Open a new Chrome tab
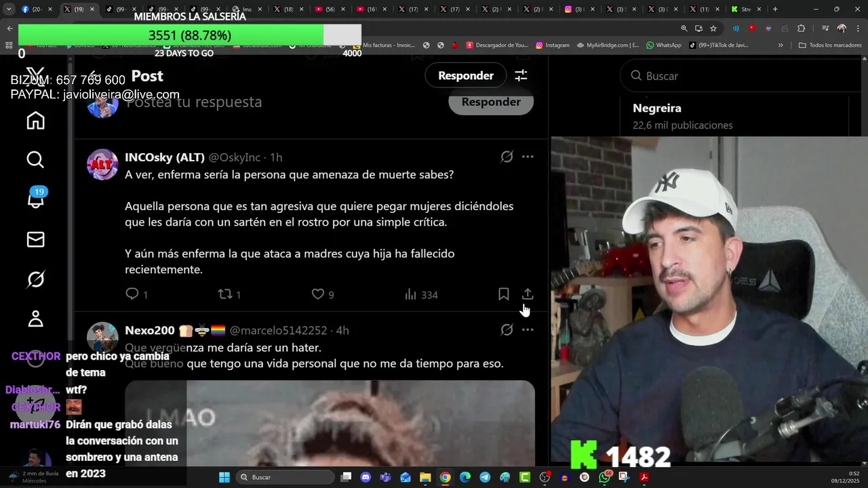The image size is (868, 488). (775, 9)
